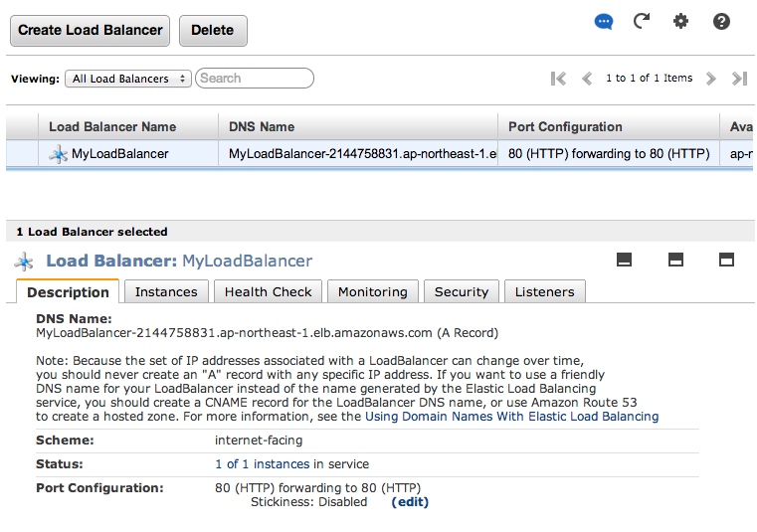Screen dimensions: 757x532
Task: Open the feedback speech bubble icon
Action: coord(603,22)
